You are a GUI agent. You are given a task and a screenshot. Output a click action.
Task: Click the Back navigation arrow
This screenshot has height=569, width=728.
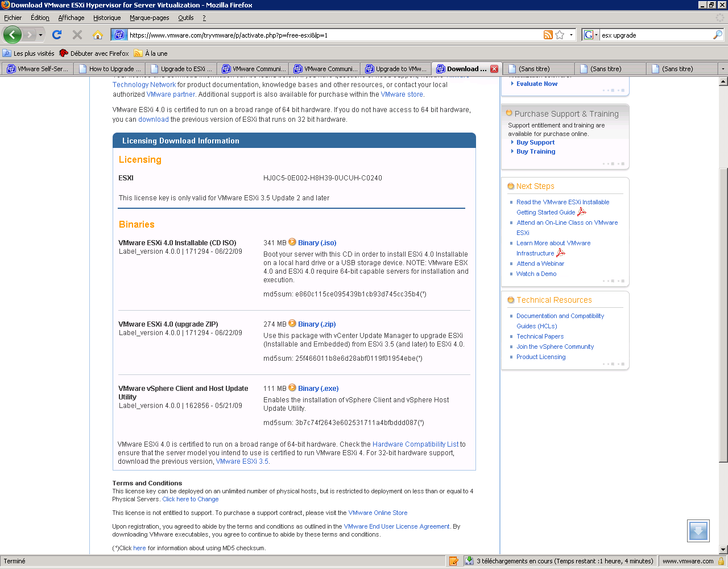[13, 35]
